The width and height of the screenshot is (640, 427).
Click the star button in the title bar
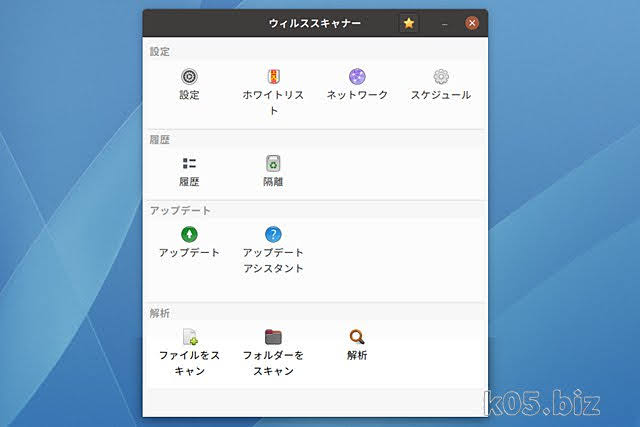click(x=409, y=23)
